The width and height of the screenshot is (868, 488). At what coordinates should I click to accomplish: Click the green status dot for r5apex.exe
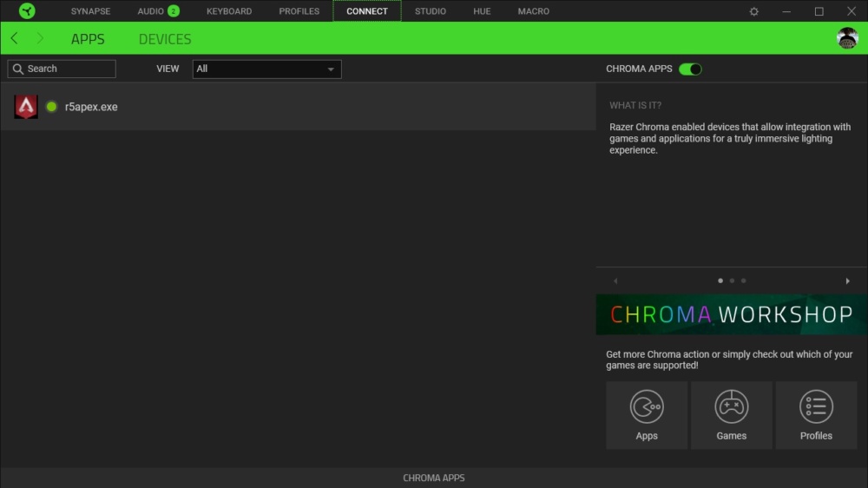tap(51, 106)
